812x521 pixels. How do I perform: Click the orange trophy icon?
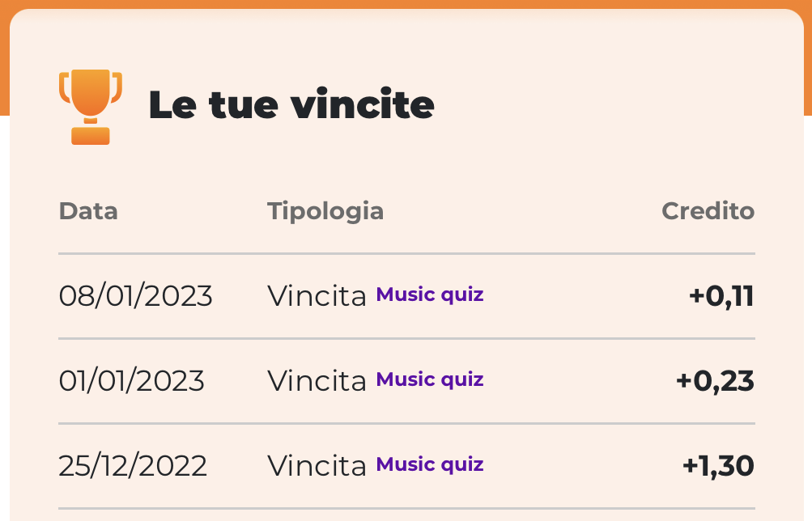[x=91, y=107]
